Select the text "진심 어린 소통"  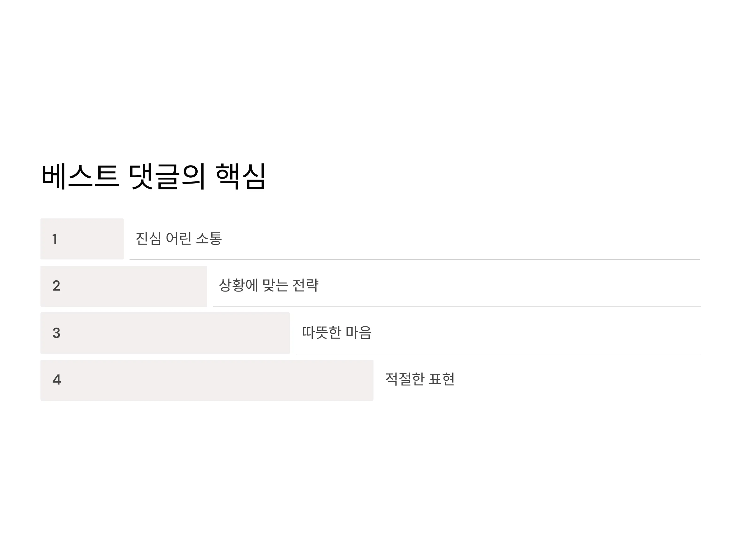(179, 238)
